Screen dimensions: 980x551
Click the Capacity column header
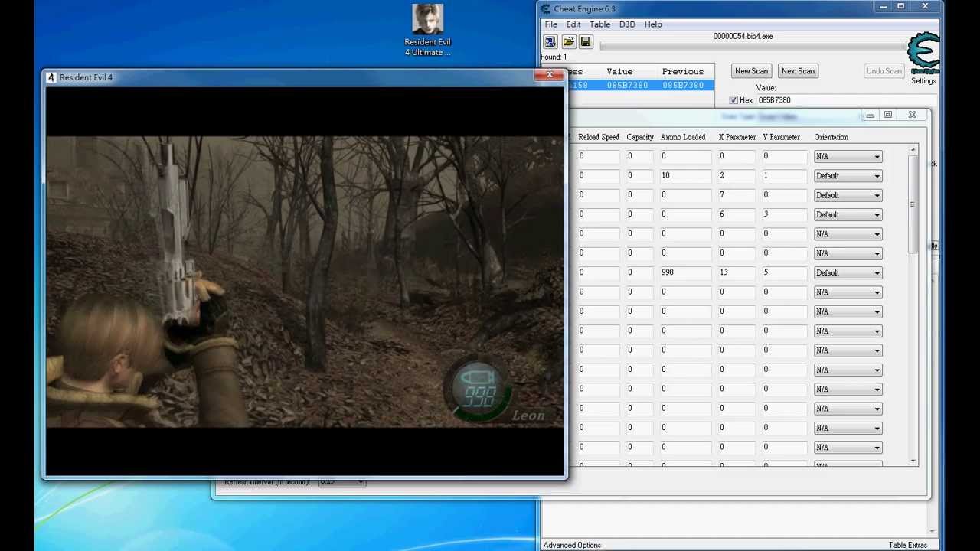pos(640,138)
